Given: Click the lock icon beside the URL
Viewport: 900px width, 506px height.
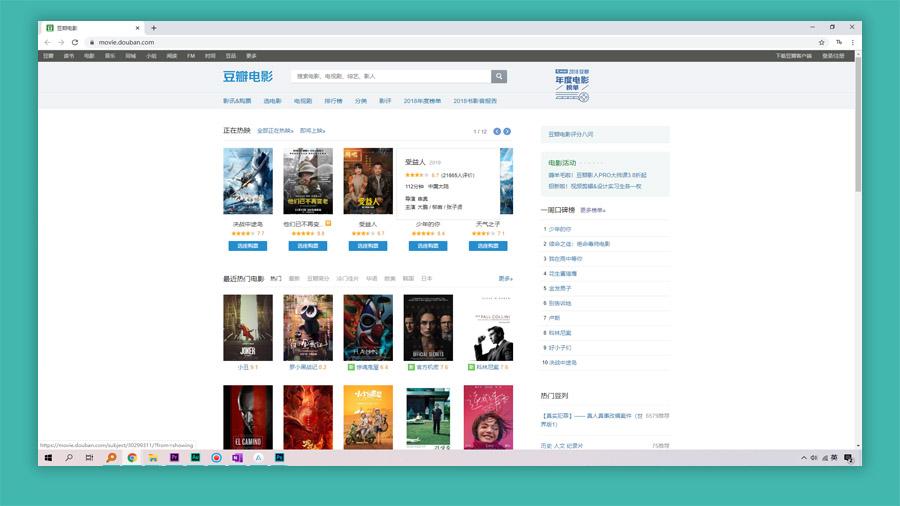Looking at the screenshot, I should coord(91,42).
